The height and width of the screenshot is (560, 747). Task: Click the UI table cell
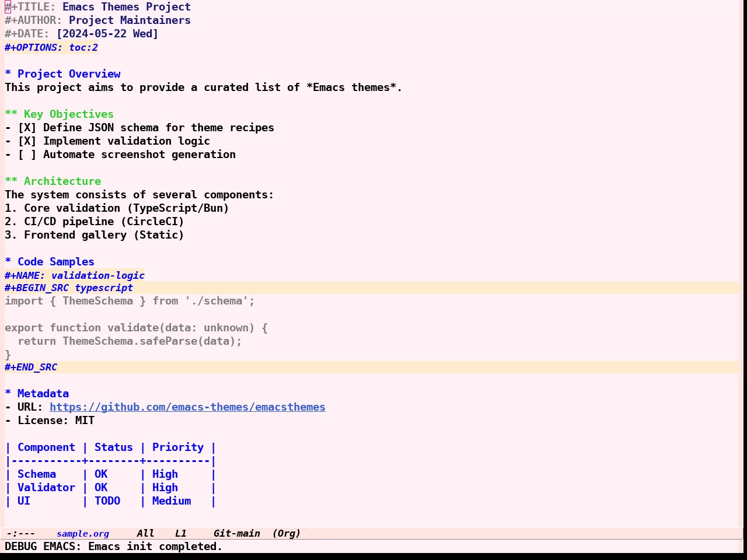coord(24,501)
